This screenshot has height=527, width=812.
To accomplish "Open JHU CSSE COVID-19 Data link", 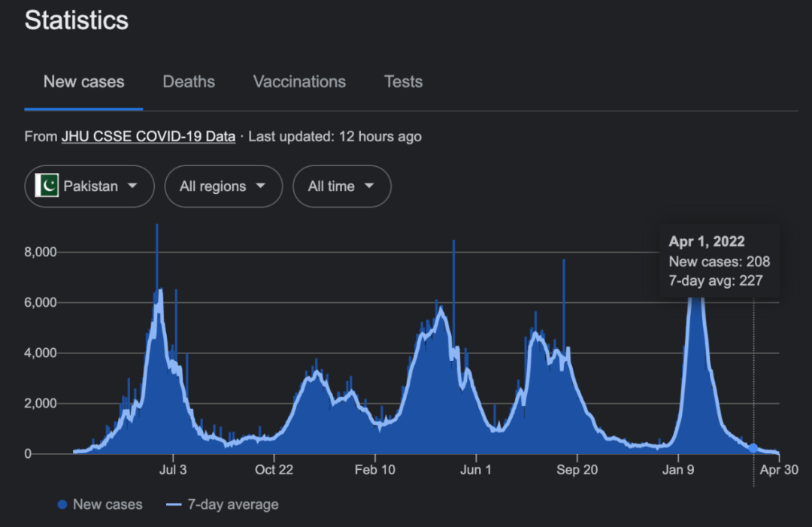I will click(148, 137).
